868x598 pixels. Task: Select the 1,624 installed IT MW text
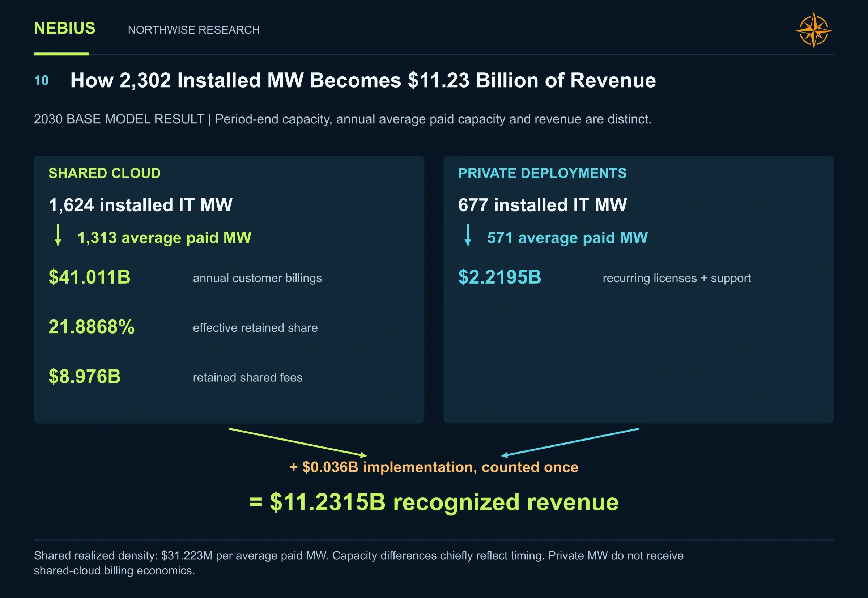pyautogui.click(x=140, y=205)
